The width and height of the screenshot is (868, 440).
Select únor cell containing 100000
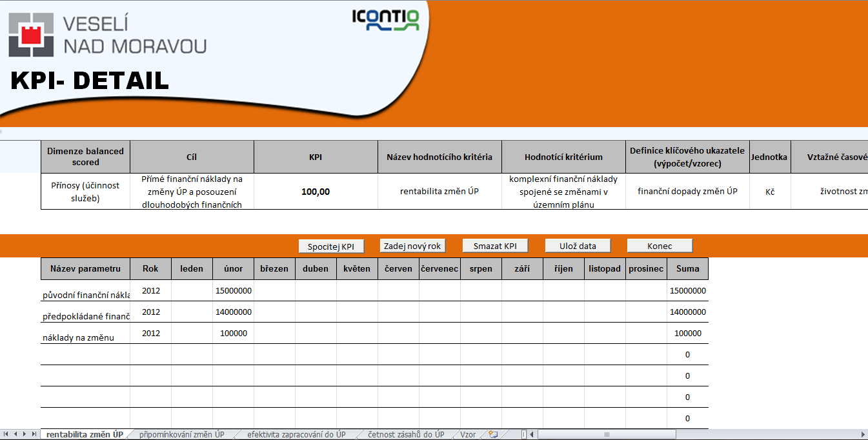coord(233,334)
